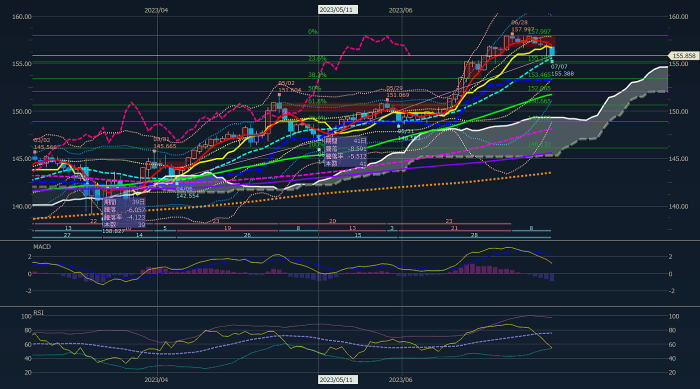
Task: Click 160.00 on the left price axis
Action: [21, 17]
